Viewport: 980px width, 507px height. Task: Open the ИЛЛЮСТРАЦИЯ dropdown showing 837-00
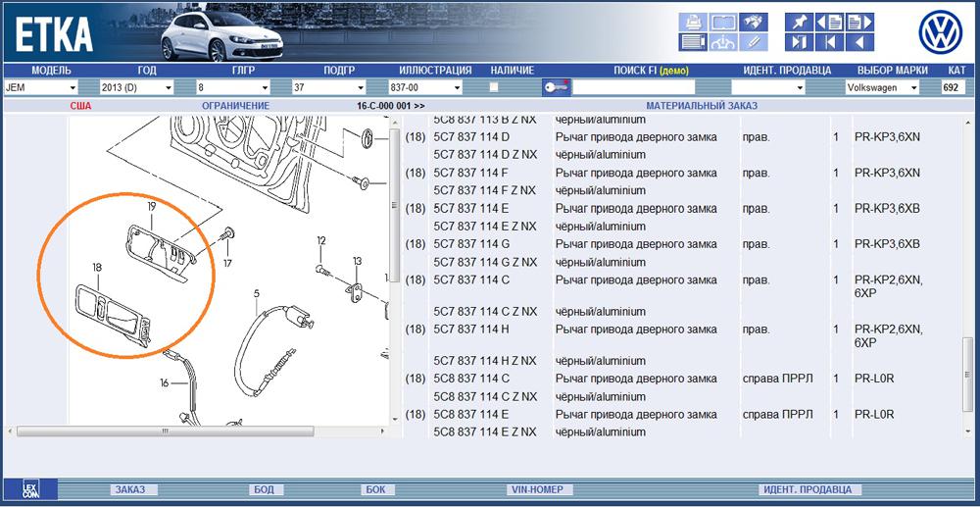tap(425, 87)
